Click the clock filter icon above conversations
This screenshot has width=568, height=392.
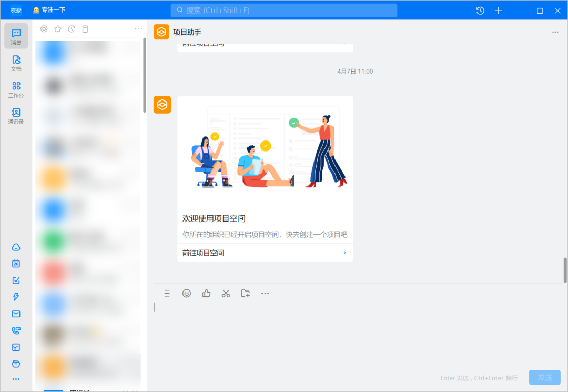[72, 29]
